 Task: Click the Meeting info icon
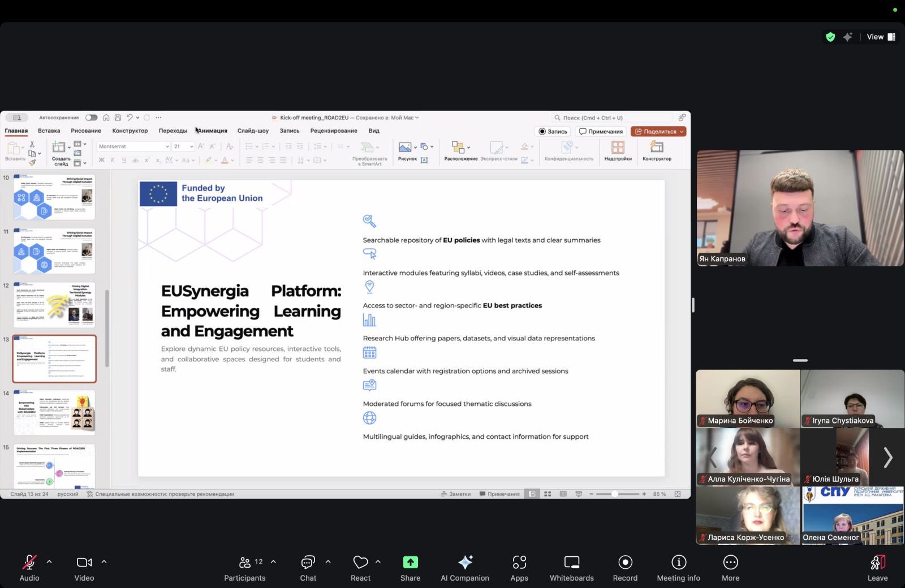(678, 563)
